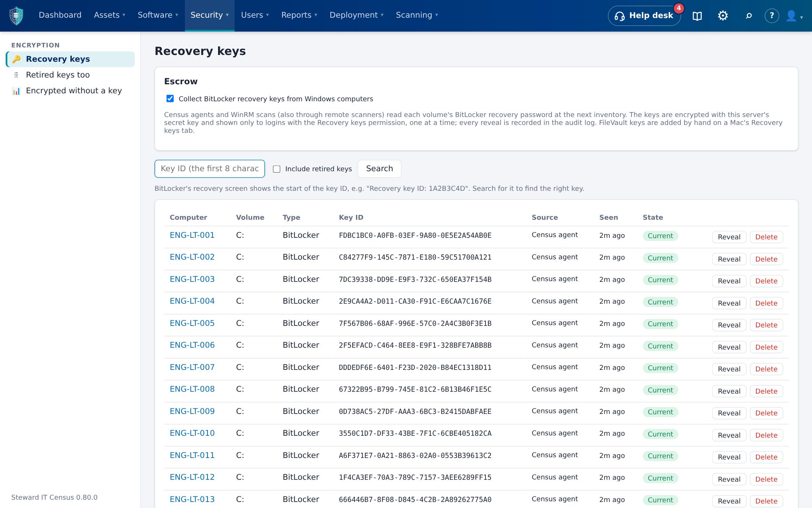Open Encrypted without a key page
Screen dimensions: 812x508
point(70,91)
